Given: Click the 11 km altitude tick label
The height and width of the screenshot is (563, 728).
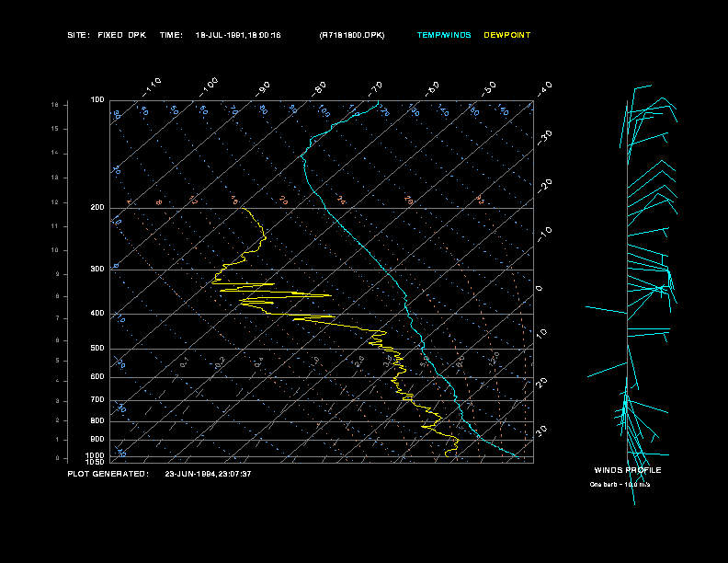Looking at the screenshot, I should [x=55, y=226].
